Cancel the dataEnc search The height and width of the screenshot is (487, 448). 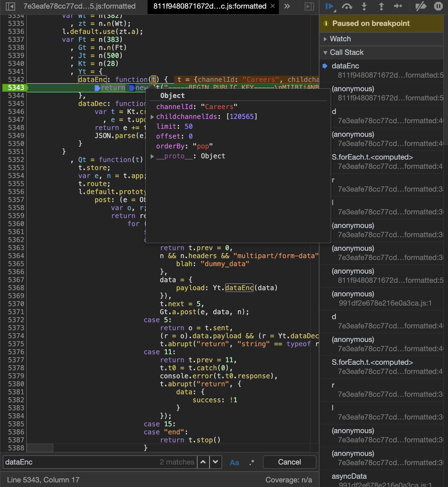(289, 462)
